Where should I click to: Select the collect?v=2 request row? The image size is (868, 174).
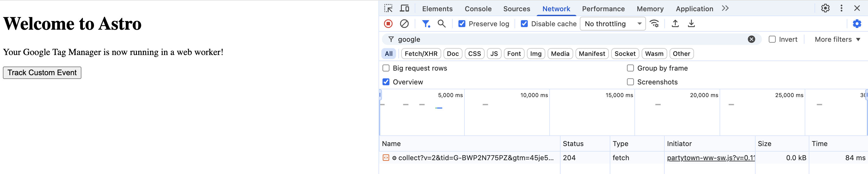[623, 158]
